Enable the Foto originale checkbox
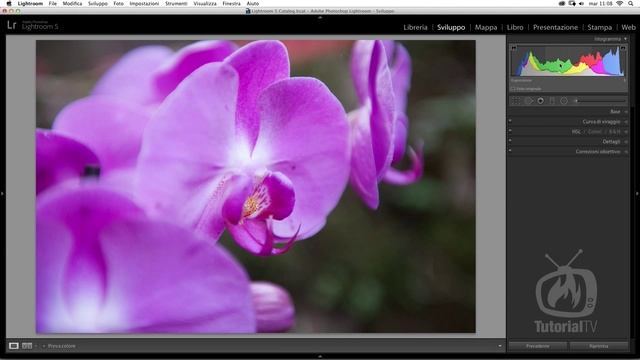This screenshot has width=640, height=360. pos(513,89)
